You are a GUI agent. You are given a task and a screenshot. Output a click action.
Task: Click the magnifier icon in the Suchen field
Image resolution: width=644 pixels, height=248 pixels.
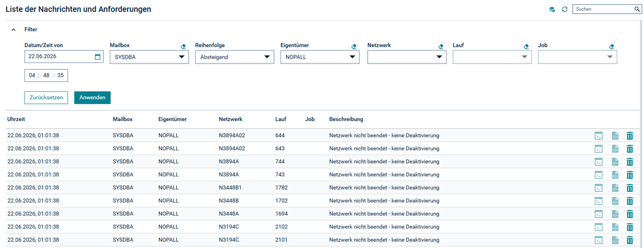pos(637,9)
